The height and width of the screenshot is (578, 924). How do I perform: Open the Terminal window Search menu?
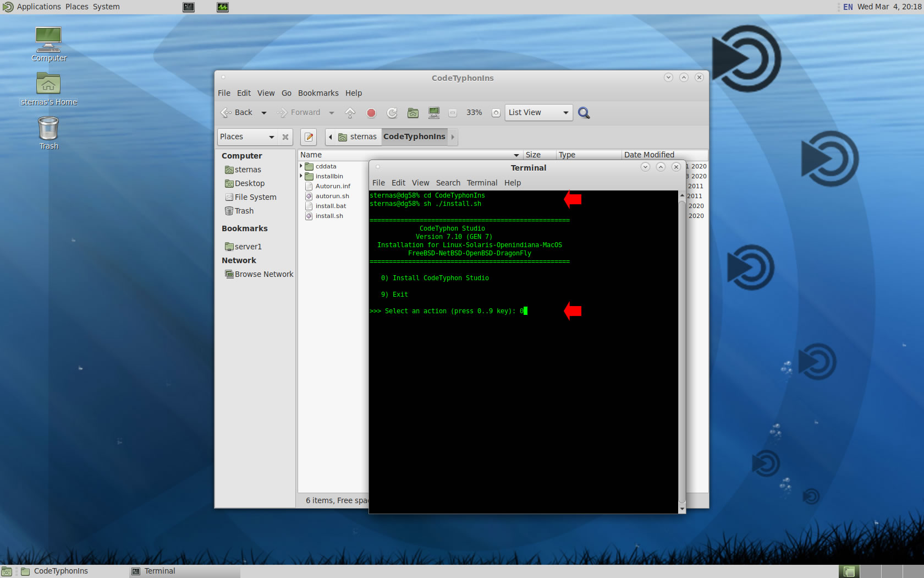tap(448, 183)
